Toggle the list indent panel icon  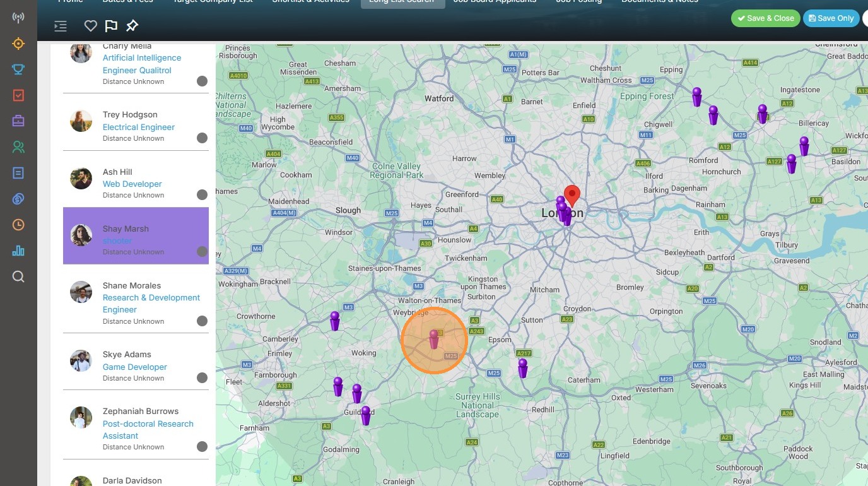coord(61,26)
